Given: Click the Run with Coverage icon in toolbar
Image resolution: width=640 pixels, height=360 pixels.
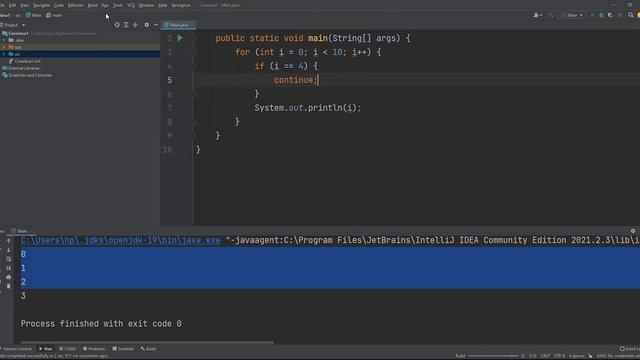Looking at the screenshot, I should 610,15.
